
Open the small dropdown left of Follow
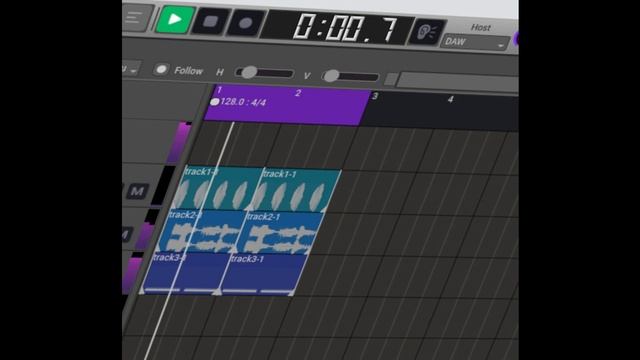pyautogui.click(x=131, y=69)
